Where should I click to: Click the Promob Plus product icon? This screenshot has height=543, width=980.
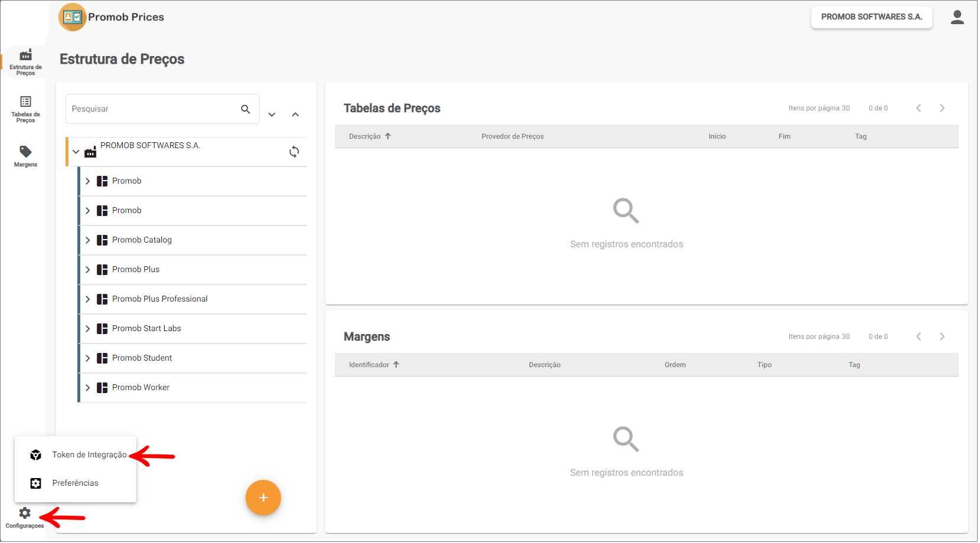tap(102, 270)
